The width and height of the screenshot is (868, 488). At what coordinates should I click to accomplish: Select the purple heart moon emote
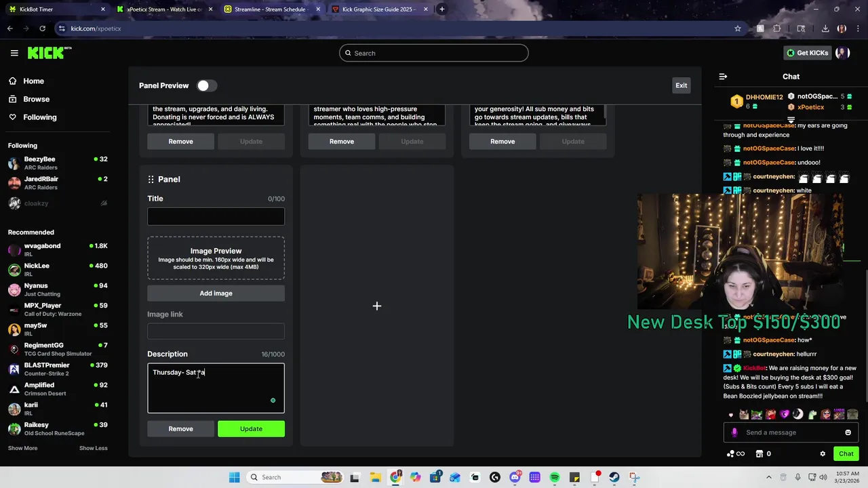785,415
